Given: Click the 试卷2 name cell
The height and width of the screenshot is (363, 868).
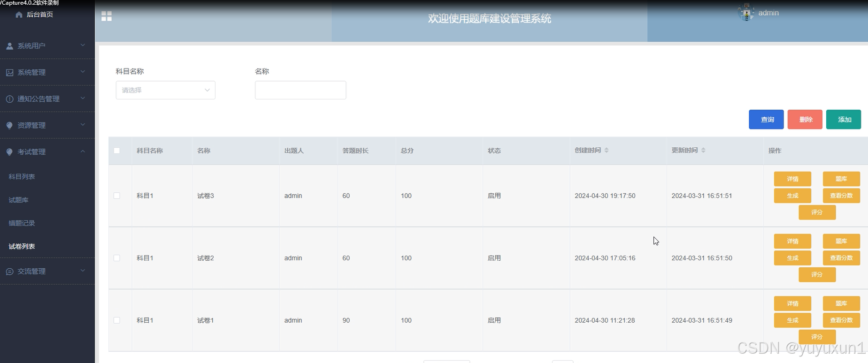Looking at the screenshot, I should (206, 258).
